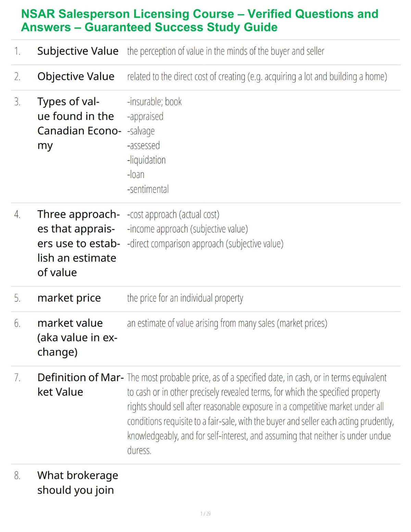Click the green study guide title heading
This screenshot has width=411, height=532.
pyautogui.click(x=200, y=20)
